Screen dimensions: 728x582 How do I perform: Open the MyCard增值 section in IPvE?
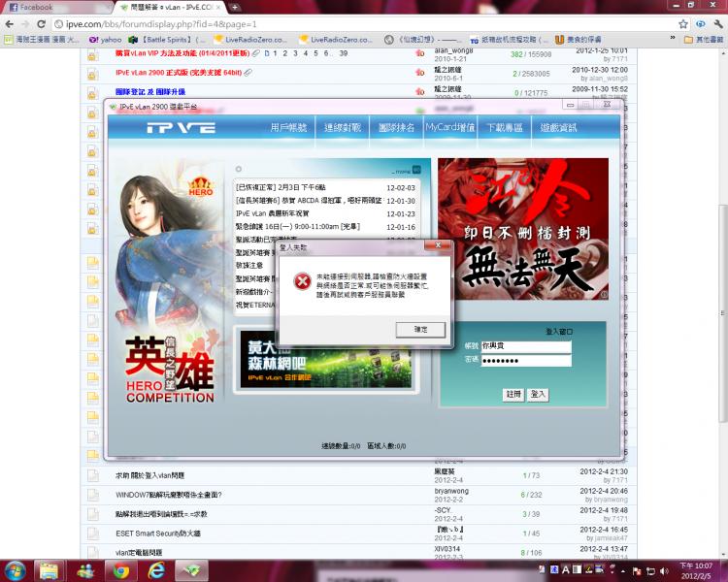[x=449, y=128]
